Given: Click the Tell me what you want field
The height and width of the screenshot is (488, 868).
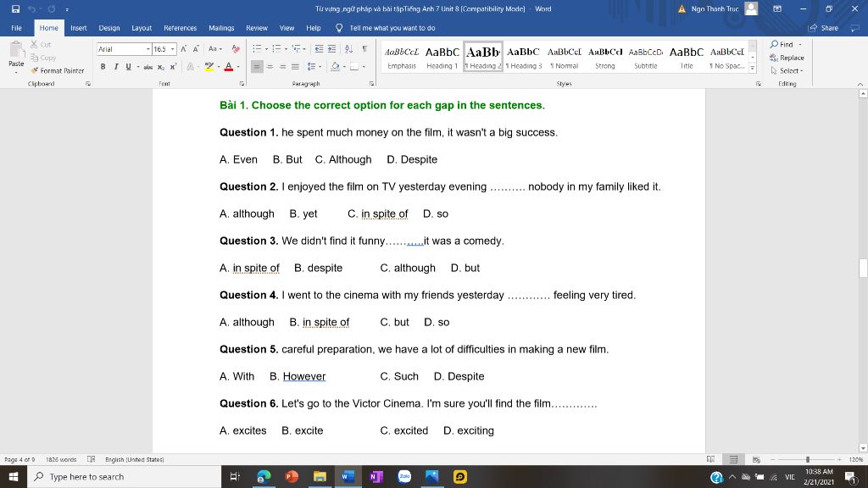Looking at the screenshot, I should pos(392,28).
